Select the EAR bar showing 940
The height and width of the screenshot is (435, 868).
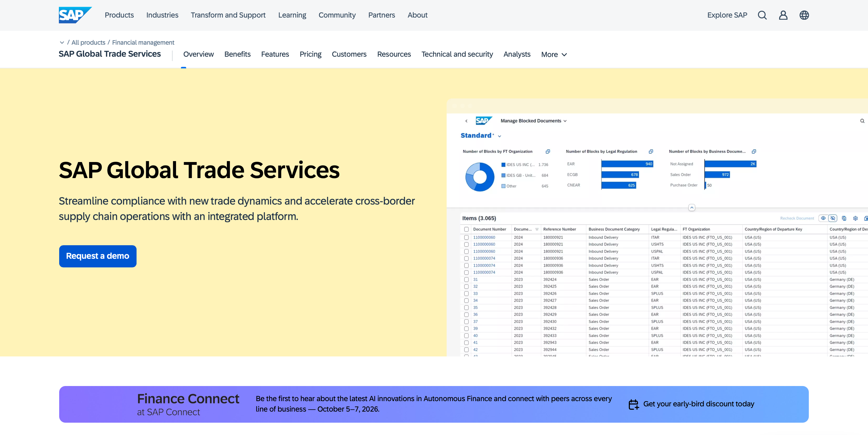click(x=627, y=164)
